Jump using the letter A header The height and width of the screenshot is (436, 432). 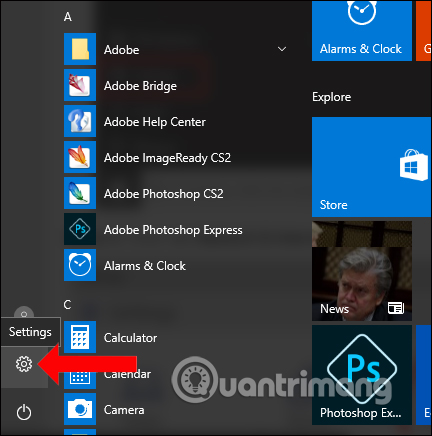coord(68,17)
